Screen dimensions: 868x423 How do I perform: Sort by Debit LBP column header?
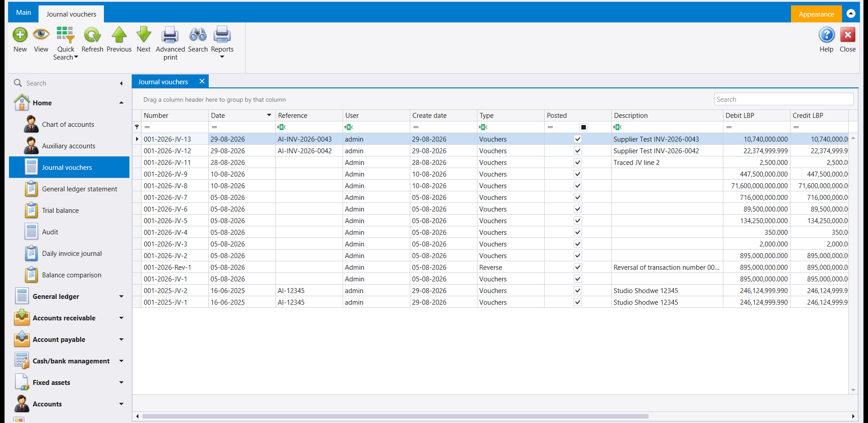756,116
